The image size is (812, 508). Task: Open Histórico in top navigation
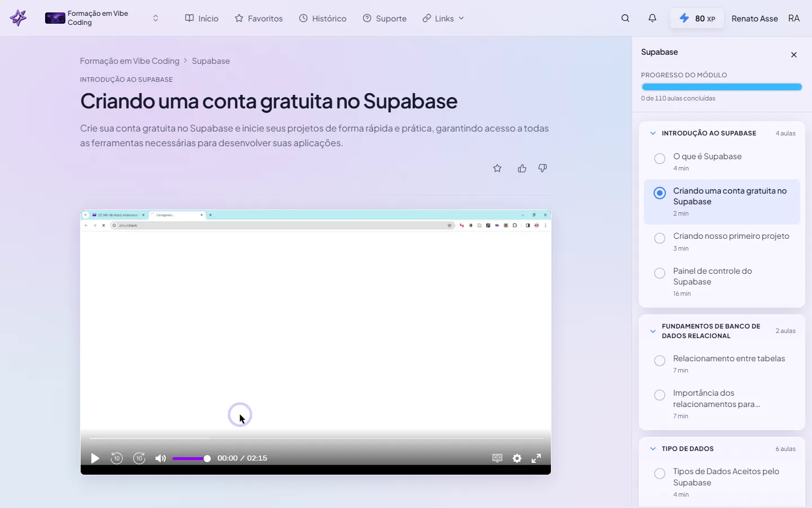point(323,19)
